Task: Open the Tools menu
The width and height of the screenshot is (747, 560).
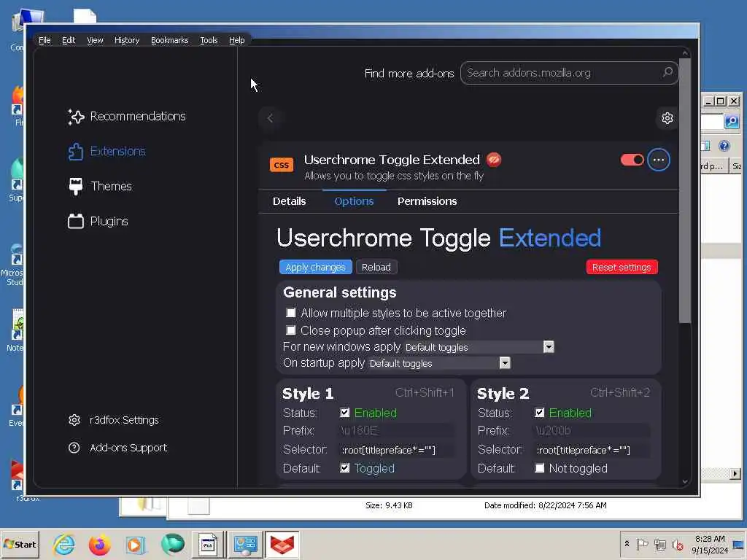Action: [x=209, y=41]
